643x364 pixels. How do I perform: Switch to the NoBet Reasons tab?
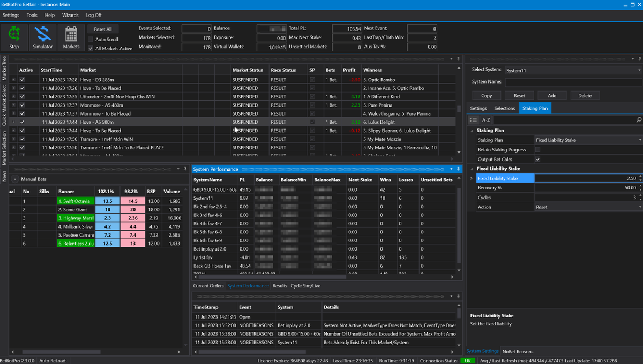point(517,351)
